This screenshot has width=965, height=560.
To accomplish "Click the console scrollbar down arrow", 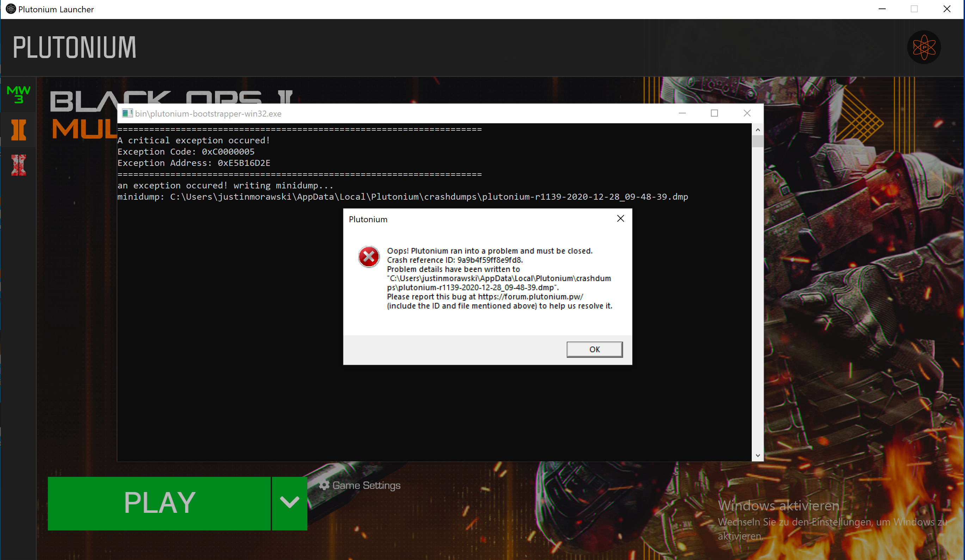I will click(x=757, y=455).
